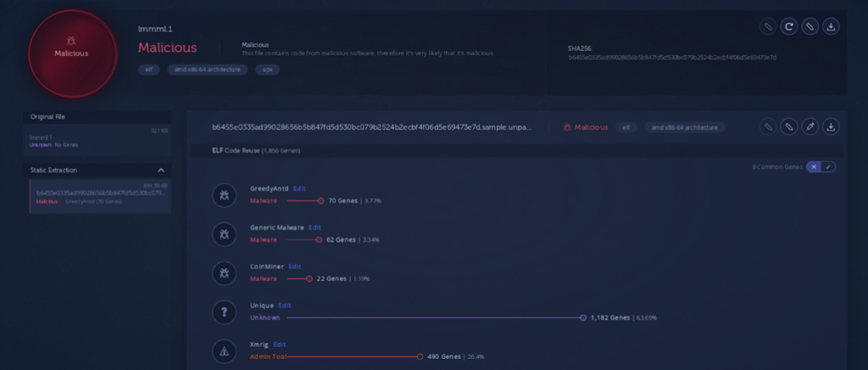The image size is (868, 370).
Task: Edit the GreedyAntd family label
Action: click(299, 188)
